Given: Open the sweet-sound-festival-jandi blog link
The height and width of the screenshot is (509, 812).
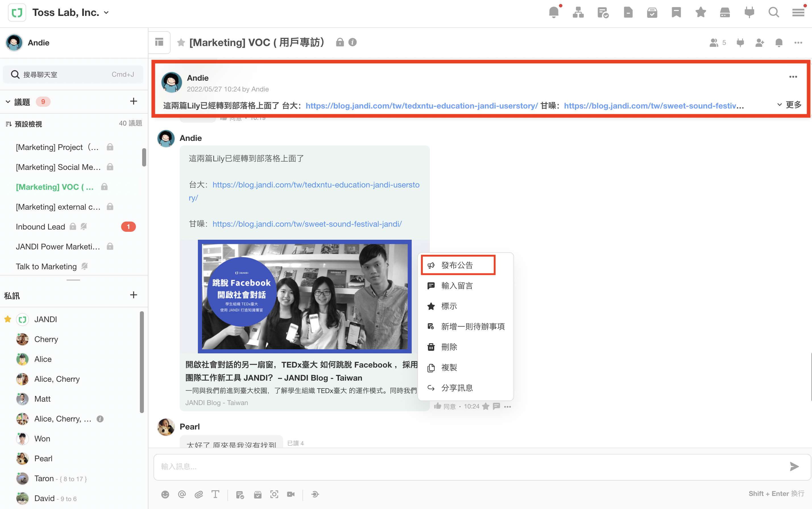Looking at the screenshot, I should click(x=307, y=224).
